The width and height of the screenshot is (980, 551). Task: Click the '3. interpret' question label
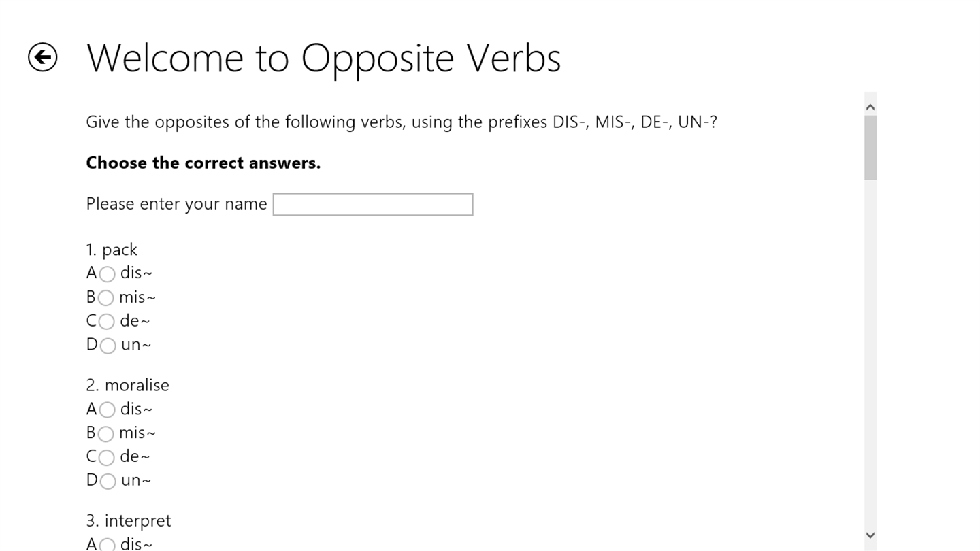[128, 520]
